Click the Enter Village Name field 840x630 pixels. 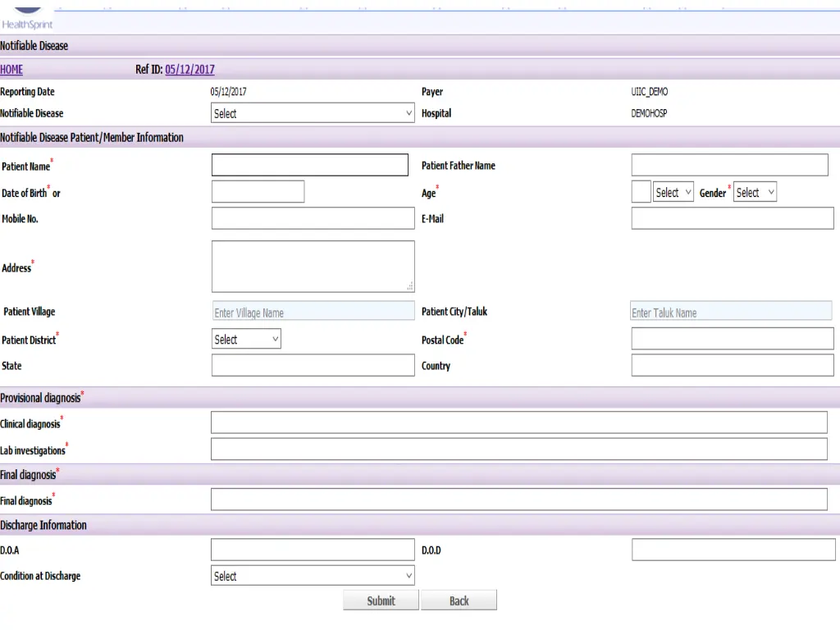pyautogui.click(x=313, y=311)
